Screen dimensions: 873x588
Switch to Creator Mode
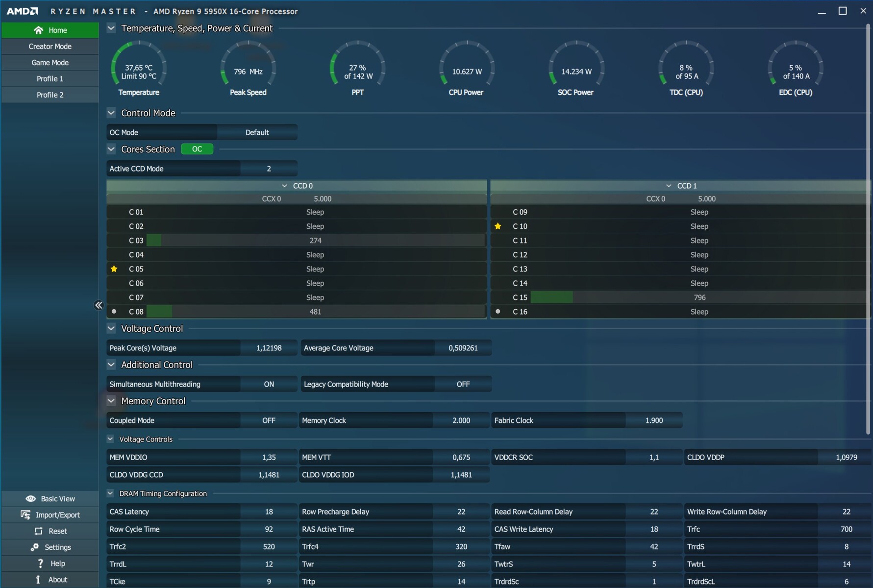pyautogui.click(x=50, y=47)
